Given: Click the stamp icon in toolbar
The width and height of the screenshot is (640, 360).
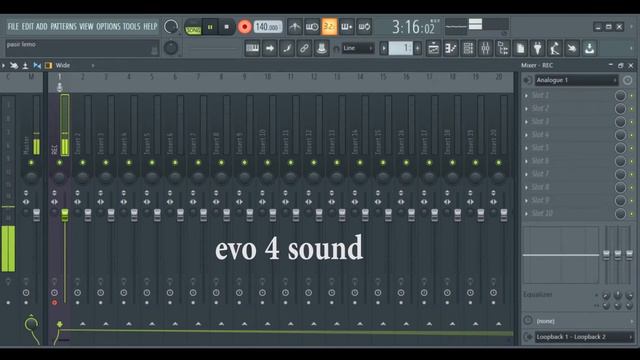Looking at the screenshot, I should tap(322, 48).
